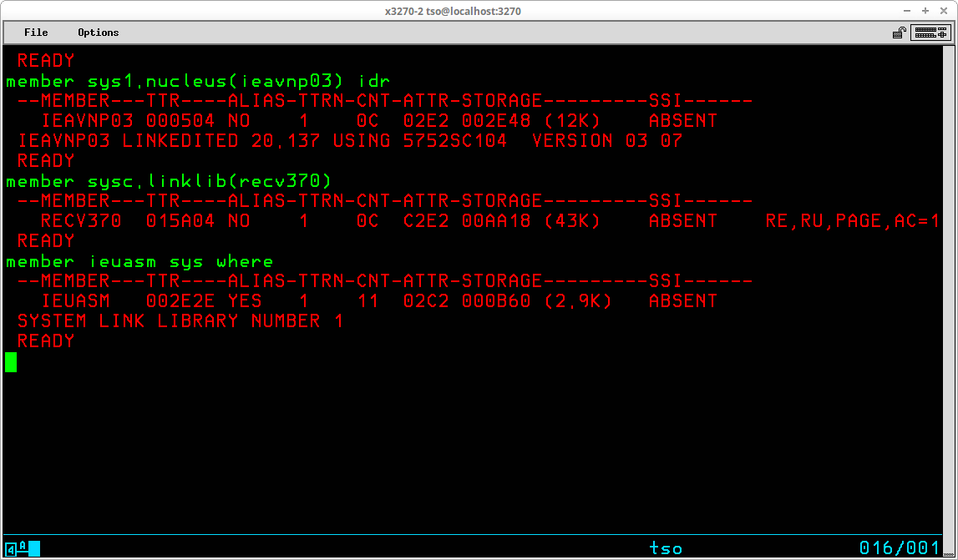
Task: Close the x3270 window
Action: pos(944,11)
